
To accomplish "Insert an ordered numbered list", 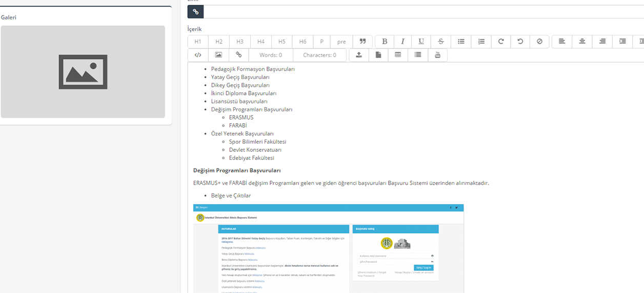I will coord(481,42).
